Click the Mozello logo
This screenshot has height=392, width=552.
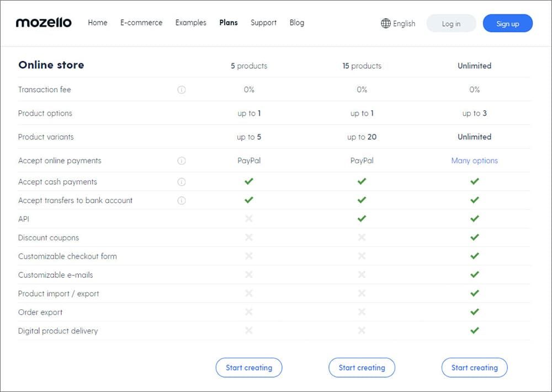tap(44, 23)
